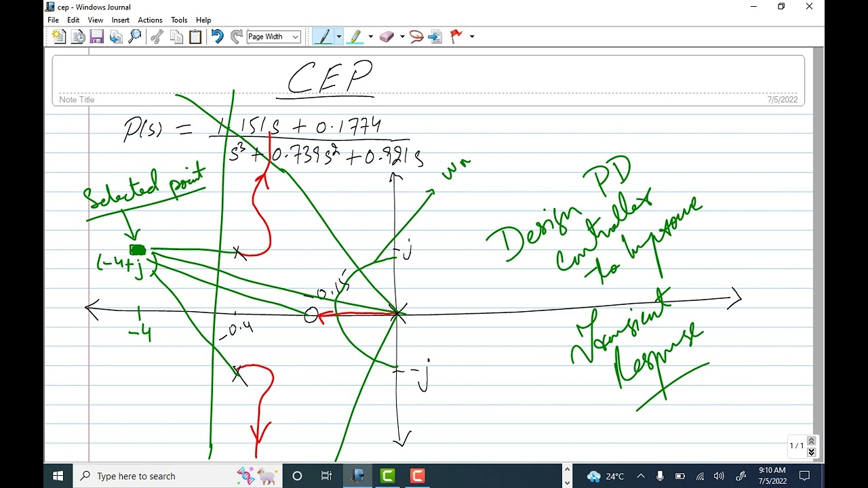Click the vertical scrollbar of the note
The width and height of the screenshot is (868, 488).
pos(818,254)
